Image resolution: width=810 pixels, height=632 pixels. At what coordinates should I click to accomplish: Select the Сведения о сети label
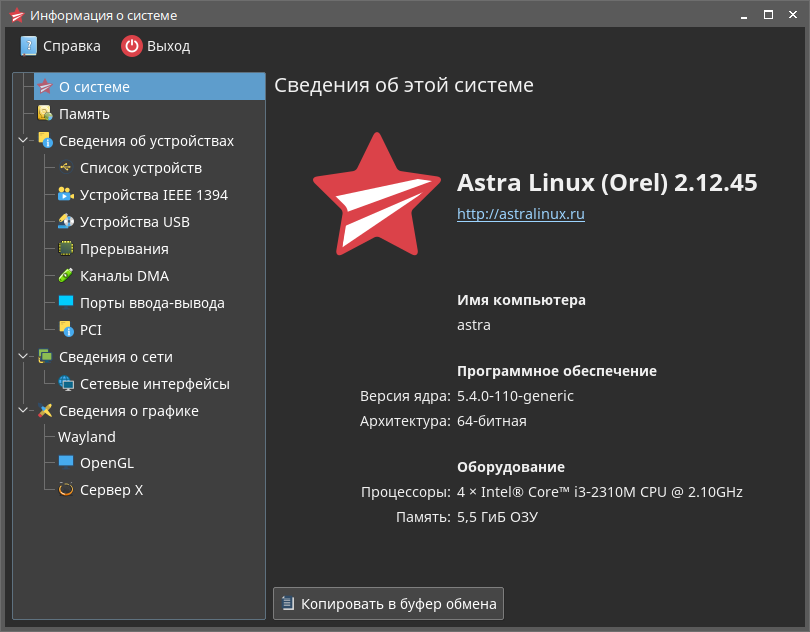coord(116,357)
